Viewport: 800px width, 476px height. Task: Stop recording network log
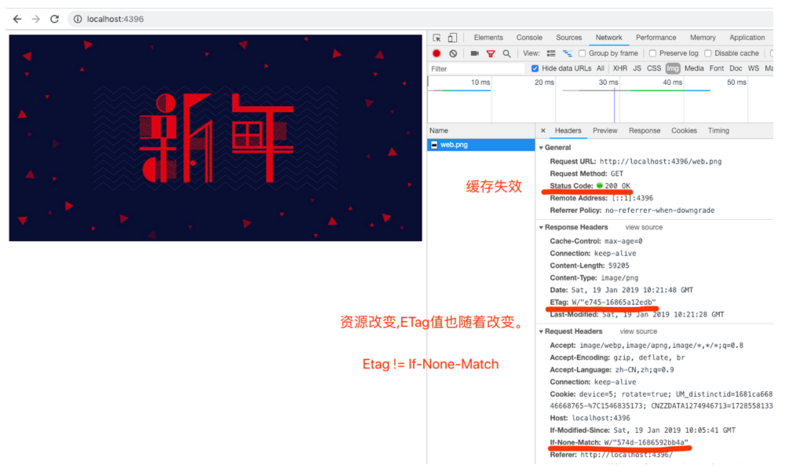[437, 53]
